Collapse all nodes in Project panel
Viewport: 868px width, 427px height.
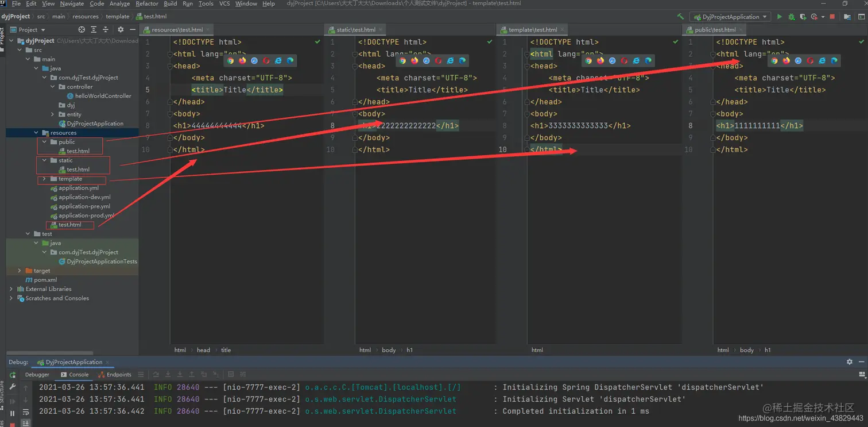coord(106,29)
